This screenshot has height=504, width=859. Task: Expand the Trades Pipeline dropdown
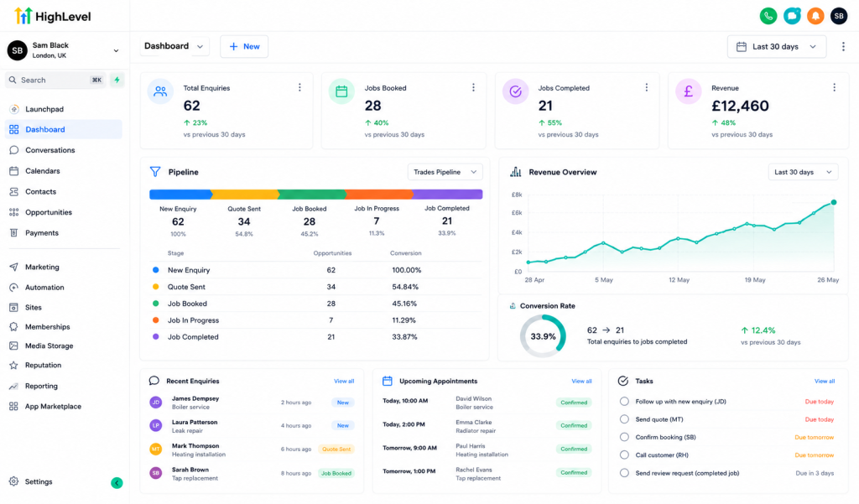[445, 172]
